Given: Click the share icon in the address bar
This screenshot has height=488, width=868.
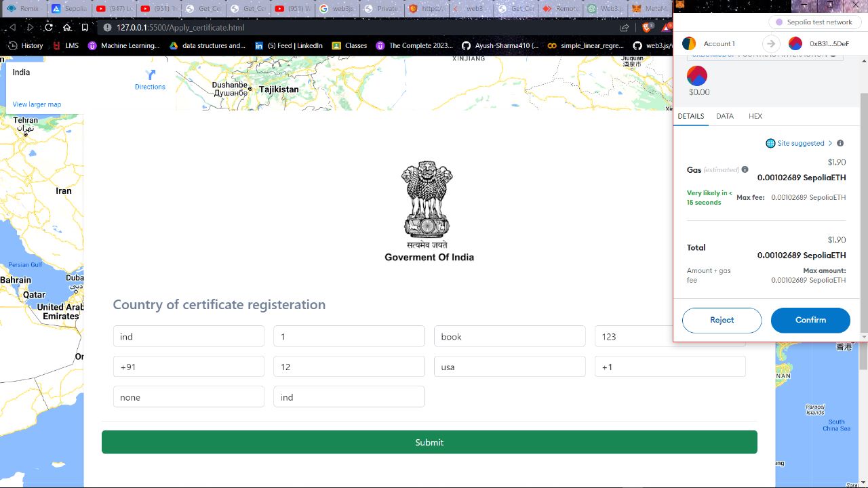Looking at the screenshot, I should click(x=625, y=28).
